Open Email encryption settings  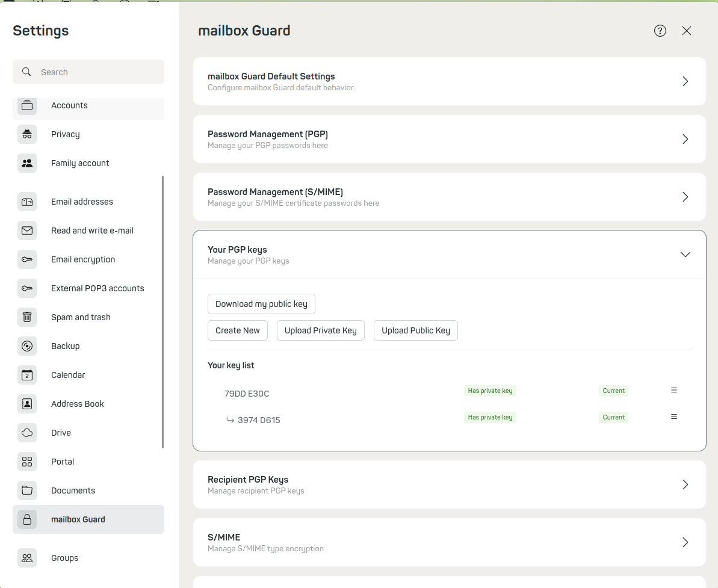click(83, 259)
